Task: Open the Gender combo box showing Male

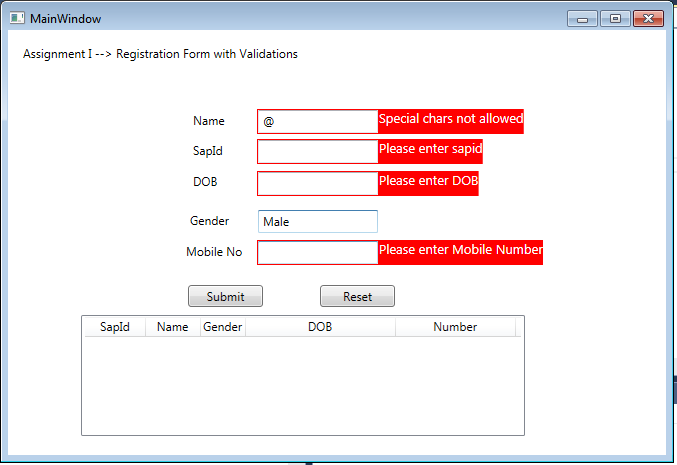Action: tap(318, 221)
